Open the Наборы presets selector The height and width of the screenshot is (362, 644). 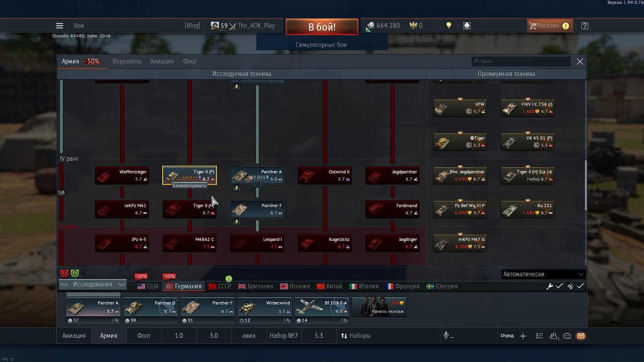click(x=356, y=335)
